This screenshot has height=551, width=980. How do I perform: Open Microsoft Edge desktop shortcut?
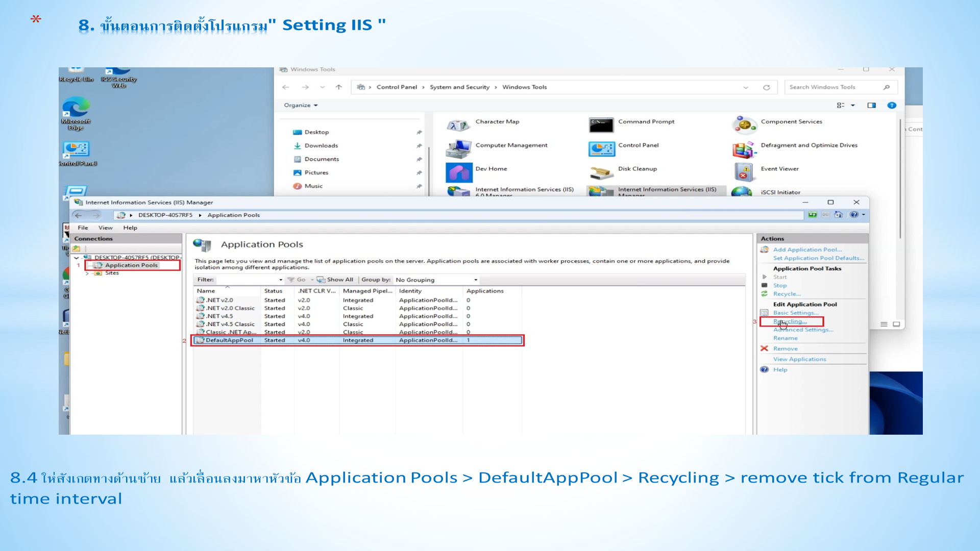[76, 114]
